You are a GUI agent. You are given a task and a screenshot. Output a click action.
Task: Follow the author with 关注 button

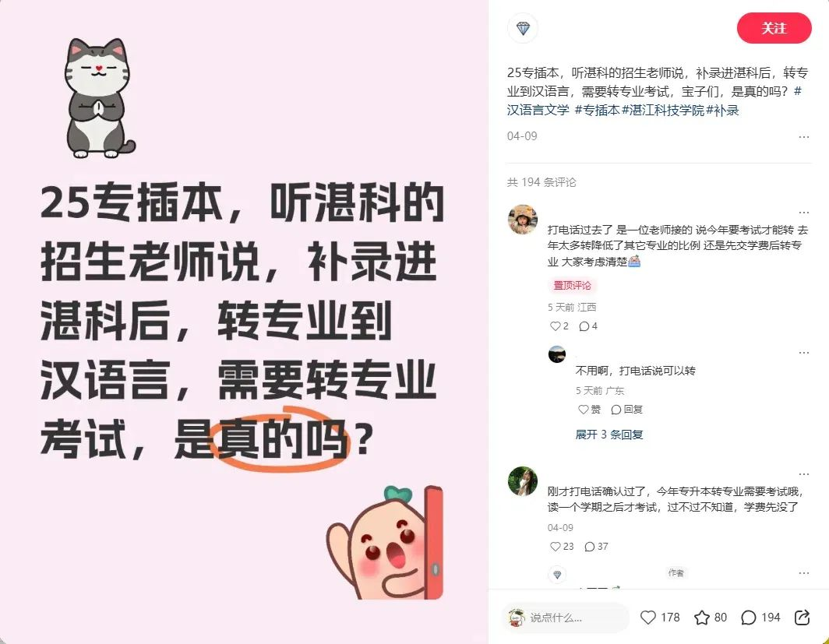(x=774, y=29)
